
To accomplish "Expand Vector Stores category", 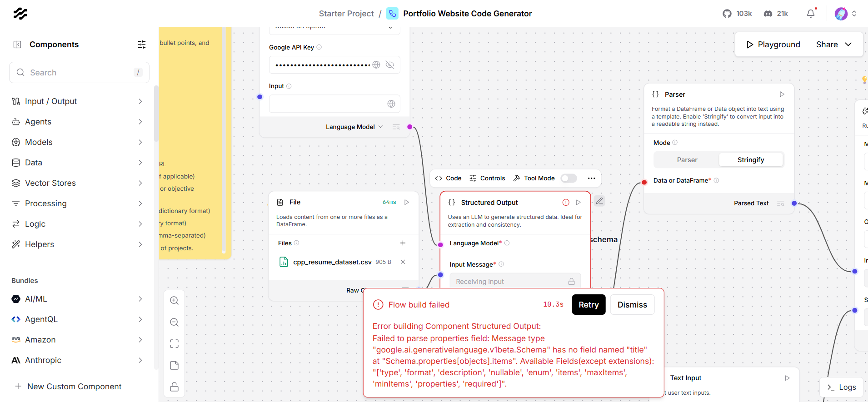I will 77,183.
